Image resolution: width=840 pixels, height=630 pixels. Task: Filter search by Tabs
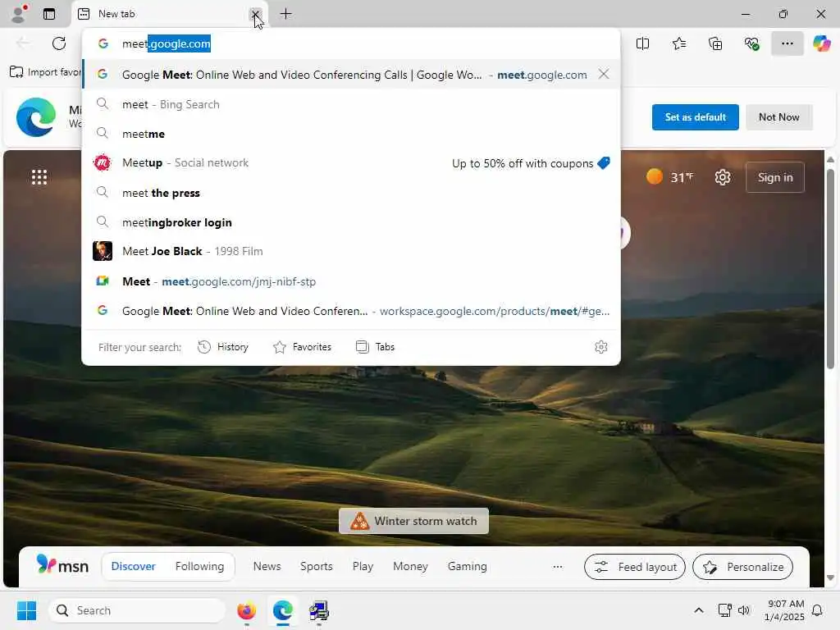pos(375,347)
